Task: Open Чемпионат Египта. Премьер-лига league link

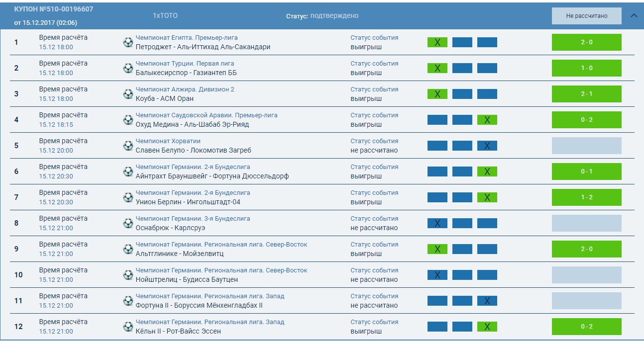Action: click(x=187, y=38)
